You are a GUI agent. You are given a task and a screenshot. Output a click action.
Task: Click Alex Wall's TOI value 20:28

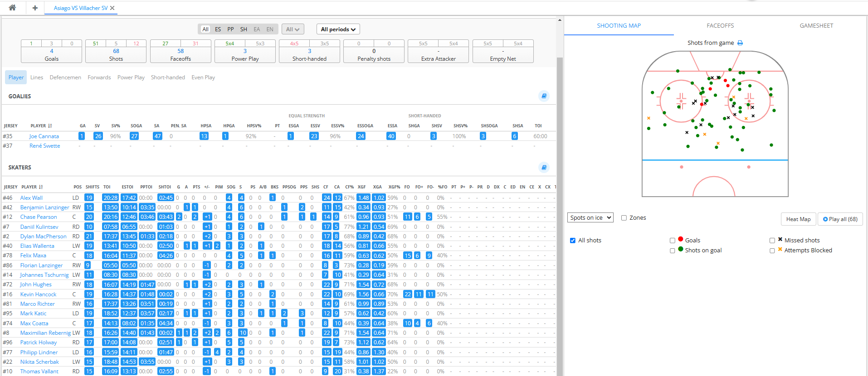click(x=111, y=198)
